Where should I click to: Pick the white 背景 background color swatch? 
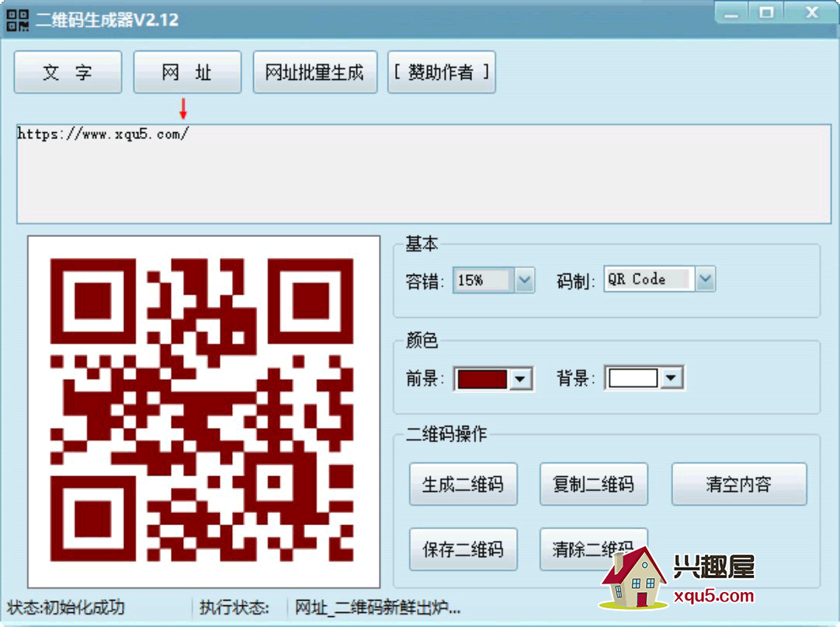[x=633, y=378]
